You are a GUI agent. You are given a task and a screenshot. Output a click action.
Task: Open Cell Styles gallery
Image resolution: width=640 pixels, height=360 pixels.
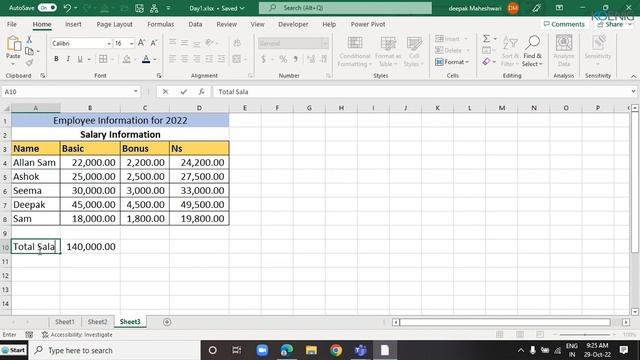point(414,51)
